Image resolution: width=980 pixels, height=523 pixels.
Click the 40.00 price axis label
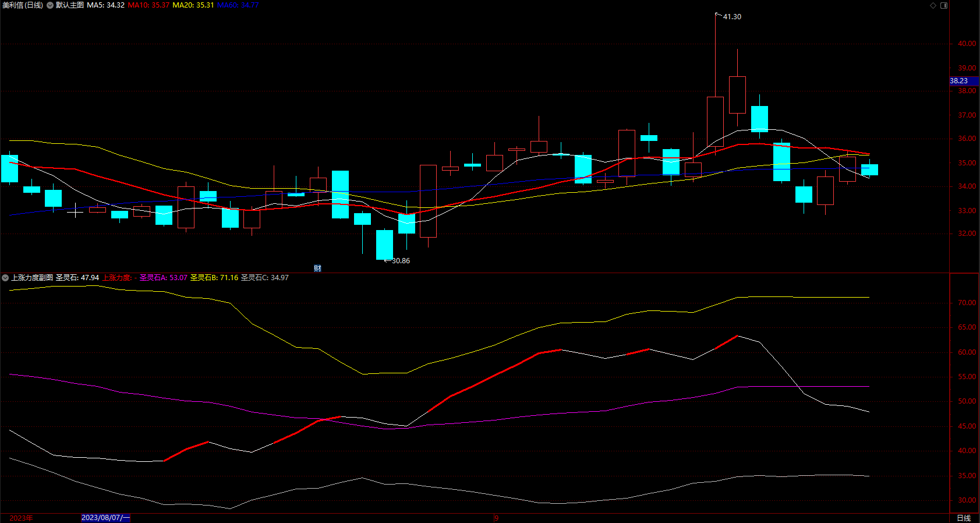pos(967,44)
